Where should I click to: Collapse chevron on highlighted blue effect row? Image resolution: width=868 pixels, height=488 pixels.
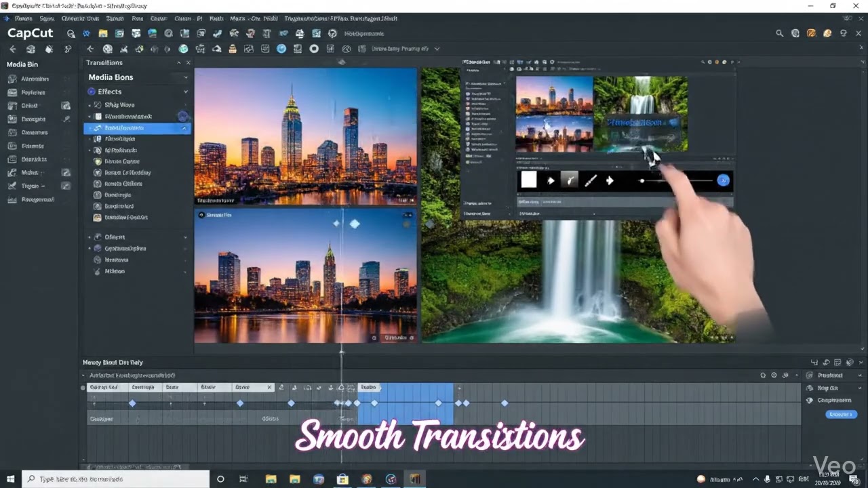click(184, 127)
